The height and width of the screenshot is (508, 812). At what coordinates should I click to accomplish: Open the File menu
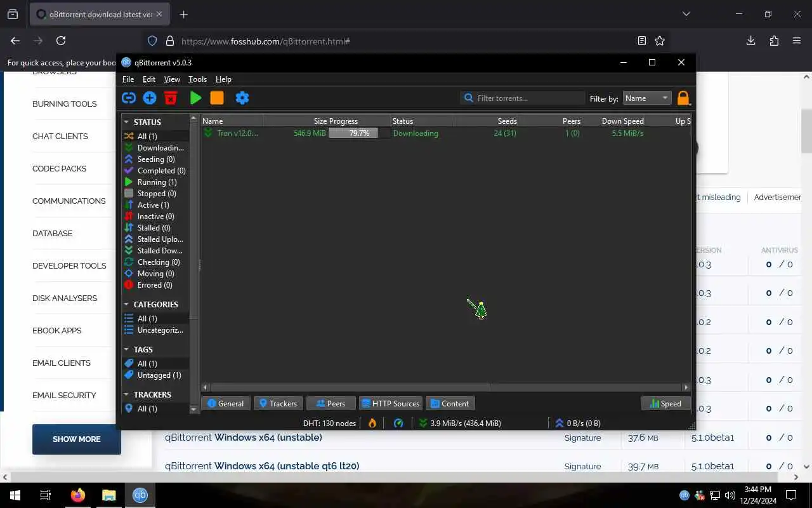click(x=128, y=79)
